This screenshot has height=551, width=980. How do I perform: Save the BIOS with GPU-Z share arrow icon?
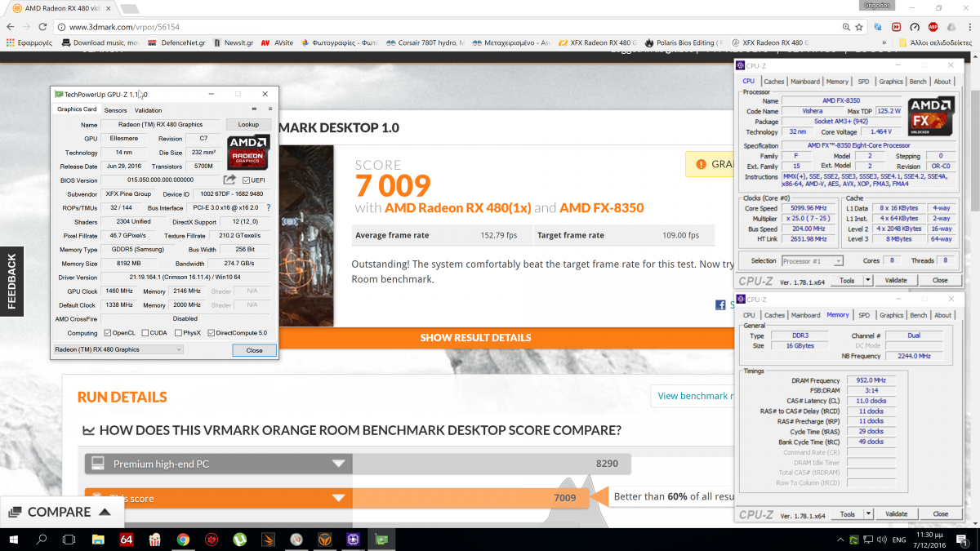[x=229, y=180]
